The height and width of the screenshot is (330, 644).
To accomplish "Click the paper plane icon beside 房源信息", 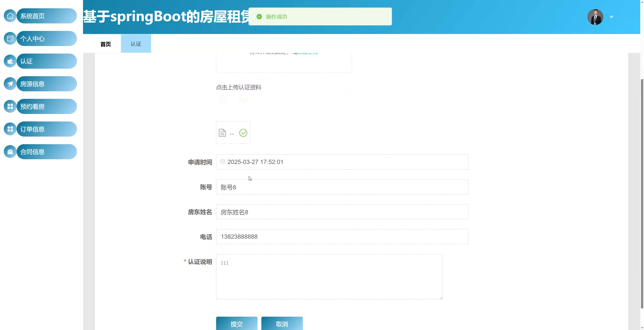I will 10,84.
